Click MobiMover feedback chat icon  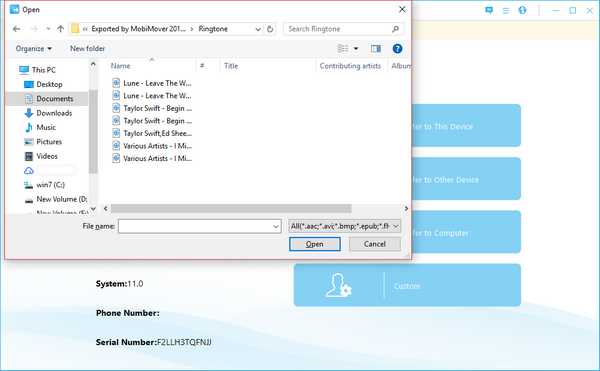point(489,10)
